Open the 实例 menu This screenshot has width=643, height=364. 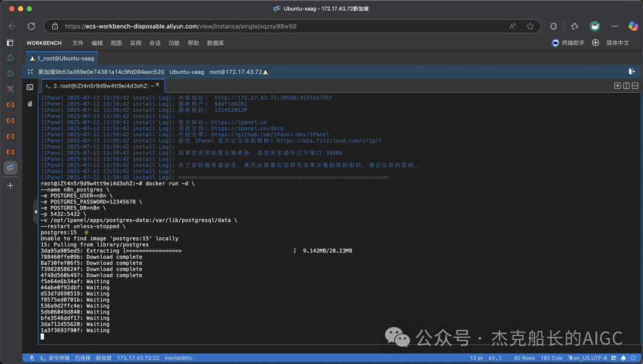click(135, 43)
